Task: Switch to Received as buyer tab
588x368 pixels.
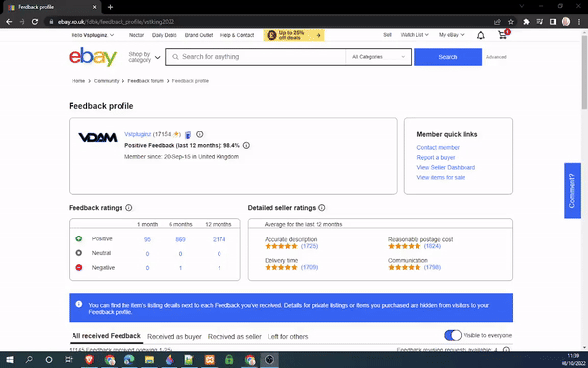Action: pyautogui.click(x=174, y=336)
